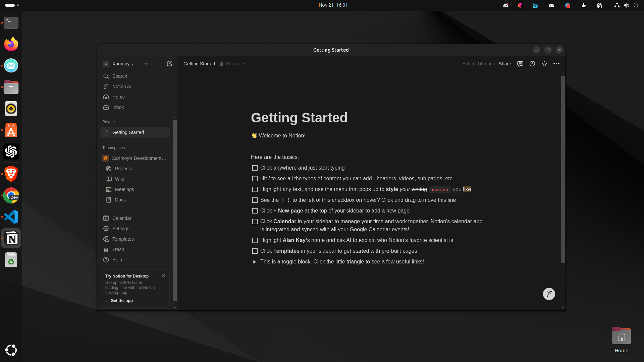Image resolution: width=644 pixels, height=362 pixels.
Task: Check 'Click anywhere and just start typing'
Action: tap(255, 168)
